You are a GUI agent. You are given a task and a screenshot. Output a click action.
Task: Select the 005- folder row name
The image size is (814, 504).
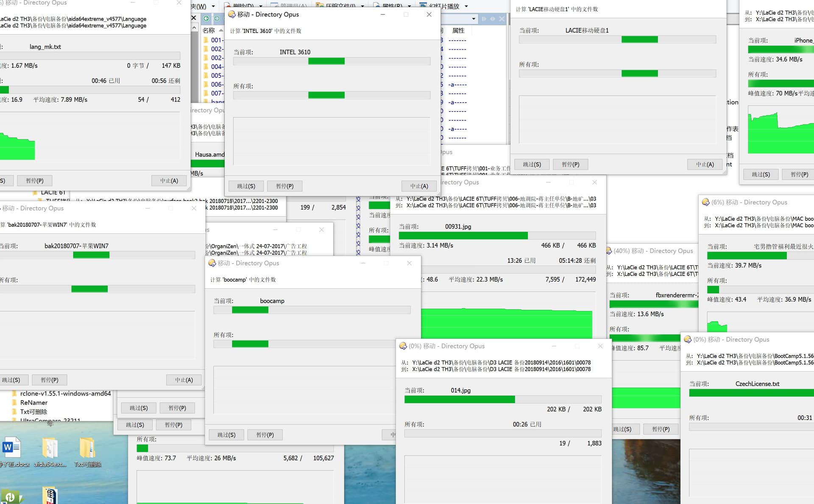click(x=217, y=75)
